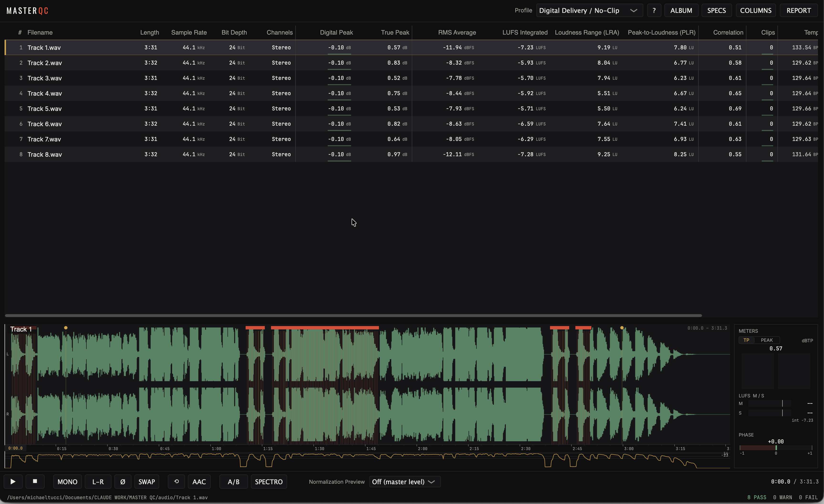Click Track 6 PLR value 7.41
824x504 pixels.
pyautogui.click(x=680, y=124)
